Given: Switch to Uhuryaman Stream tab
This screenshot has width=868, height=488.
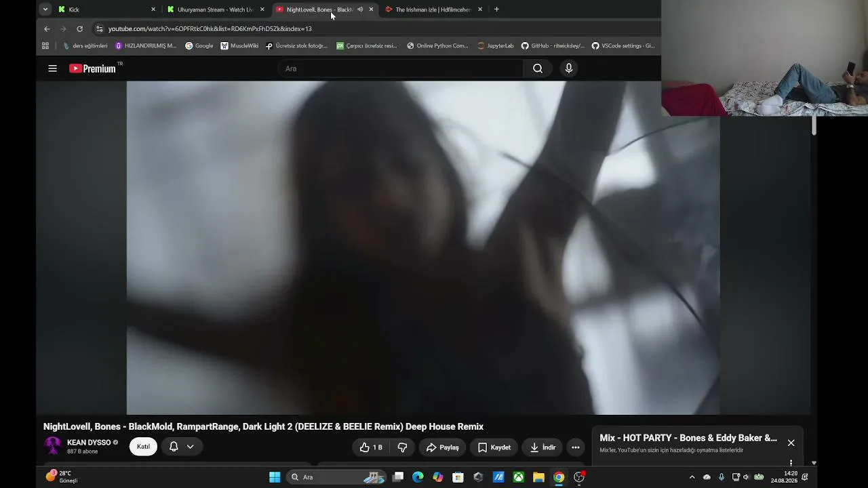Looking at the screenshot, I should click(x=216, y=9).
